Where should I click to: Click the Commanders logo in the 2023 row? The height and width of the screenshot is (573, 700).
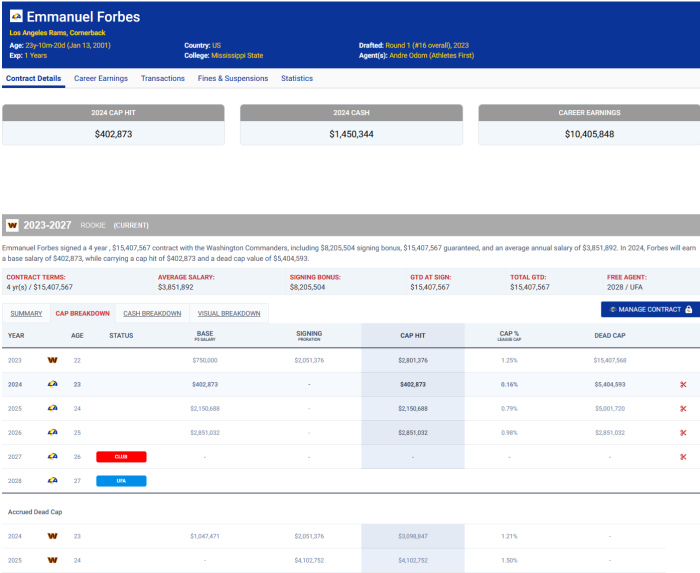[53, 360]
